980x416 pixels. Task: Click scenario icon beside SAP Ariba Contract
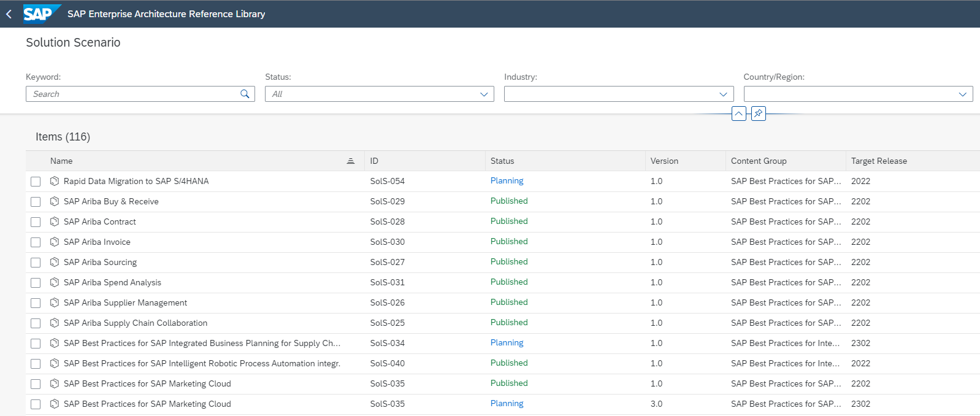coord(55,221)
